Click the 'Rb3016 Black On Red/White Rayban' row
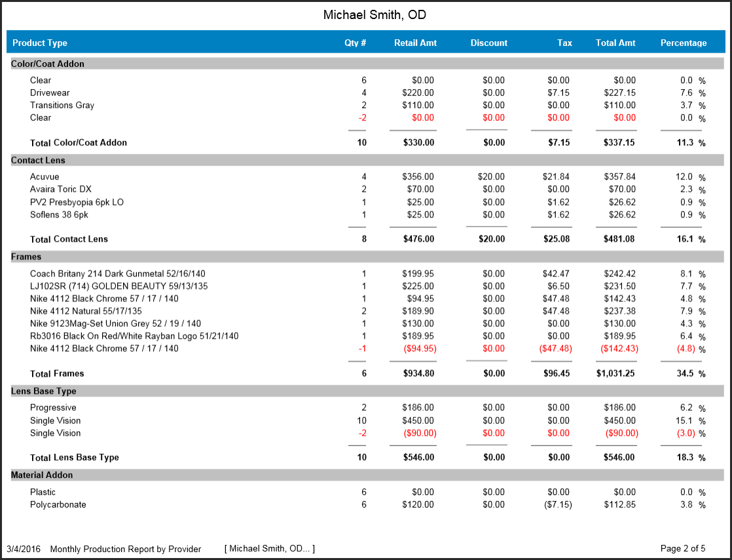Screen dimensions: 732x560 134,337
